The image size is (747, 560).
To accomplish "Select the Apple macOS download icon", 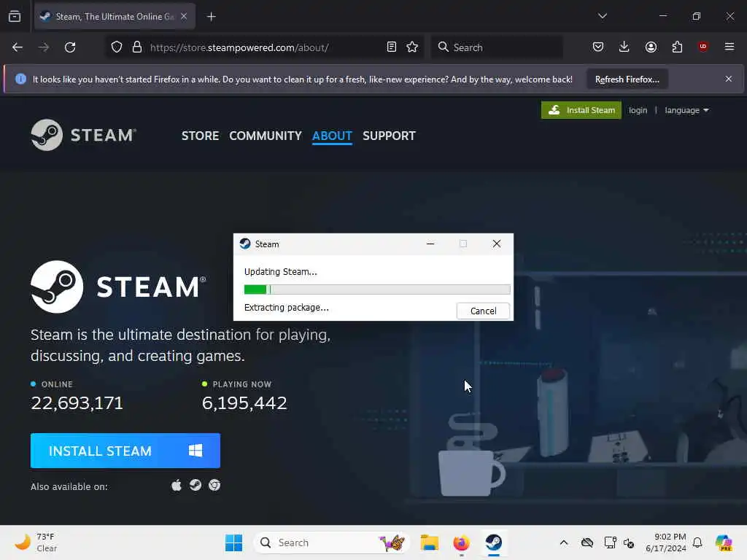I will [177, 485].
